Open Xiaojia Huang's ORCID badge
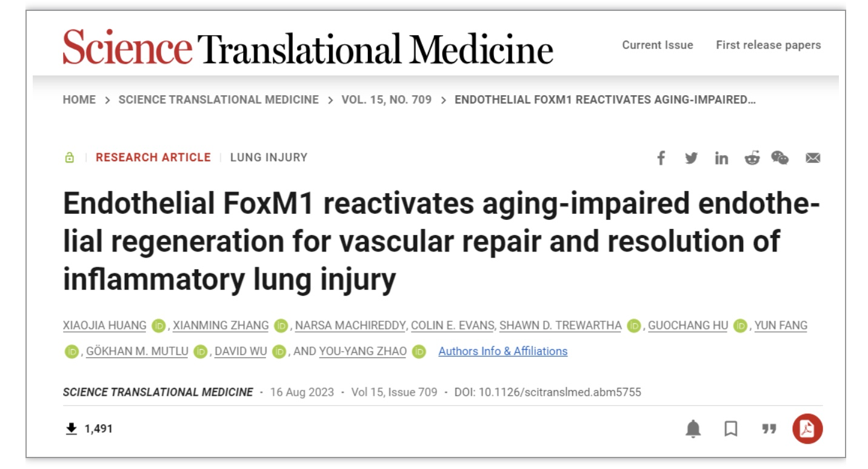The width and height of the screenshot is (868, 469). click(158, 326)
